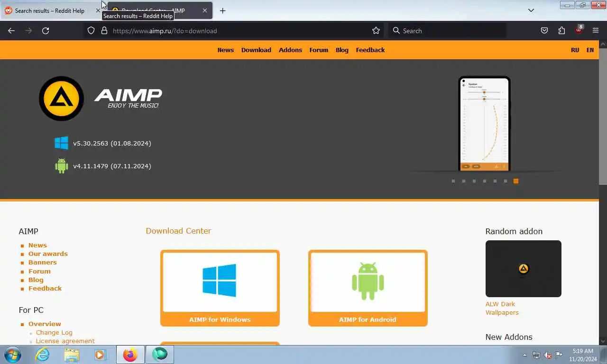Viewport: 607px width, 364px height.
Task: Open the ALW Dark Wallpapers addon thumbnail
Action: (524, 269)
